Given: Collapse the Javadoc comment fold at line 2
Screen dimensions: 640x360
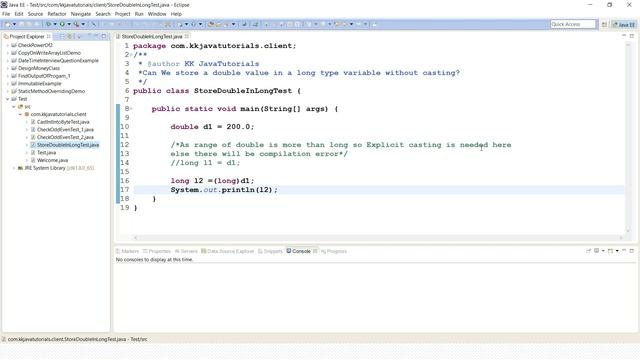Looking at the screenshot, I should click(x=131, y=55).
